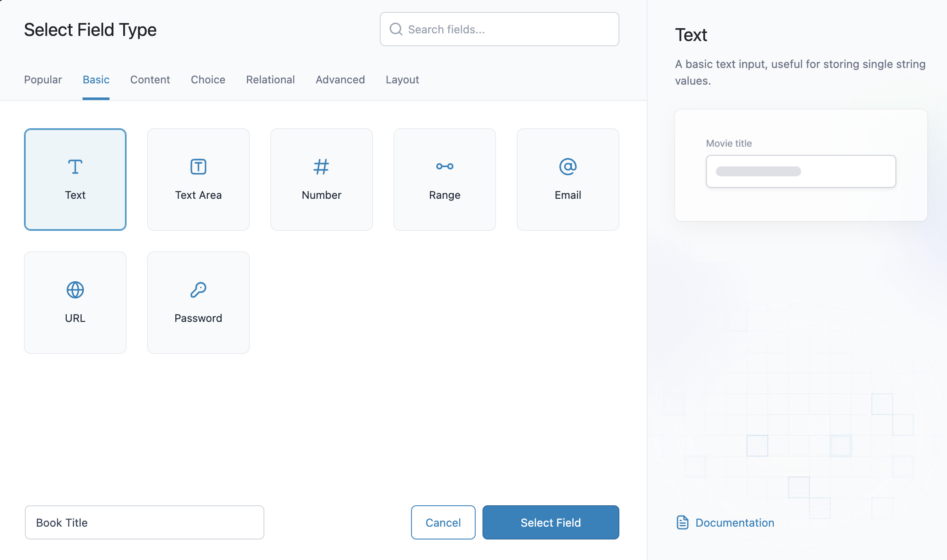The width and height of the screenshot is (947, 560).
Task: Click the Cancel button
Action: pyautogui.click(x=443, y=522)
